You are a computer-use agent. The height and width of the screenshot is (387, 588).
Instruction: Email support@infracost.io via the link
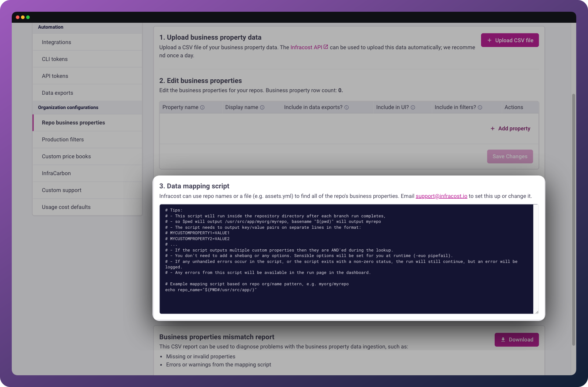point(441,196)
